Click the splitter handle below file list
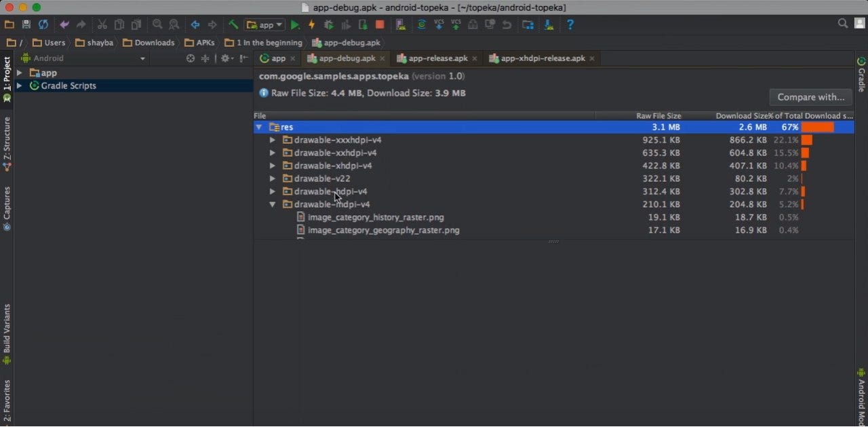This screenshot has height=427, width=868. coord(554,242)
